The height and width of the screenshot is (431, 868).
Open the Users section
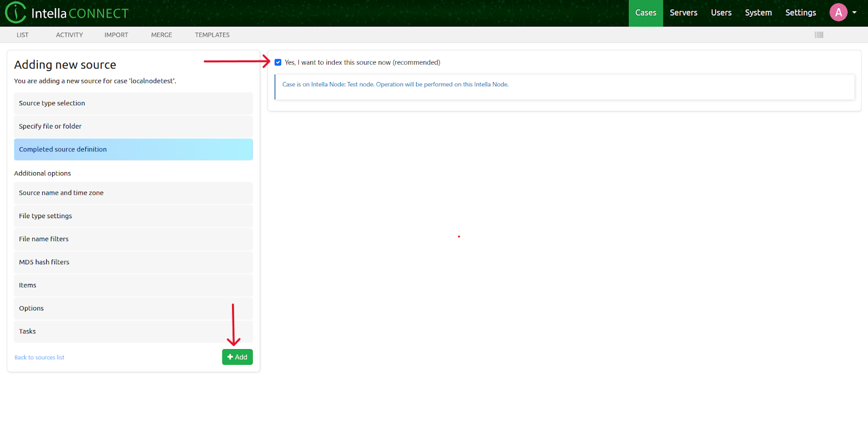(721, 12)
